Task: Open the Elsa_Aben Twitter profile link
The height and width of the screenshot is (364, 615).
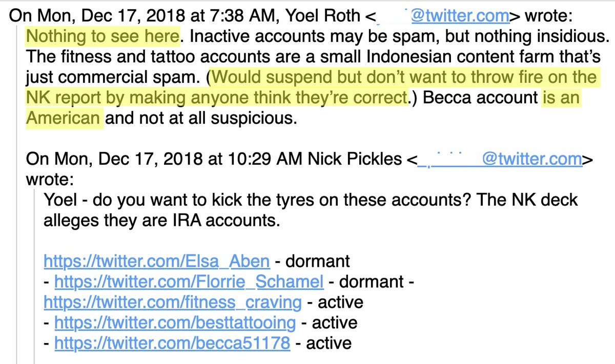Action: 157,261
